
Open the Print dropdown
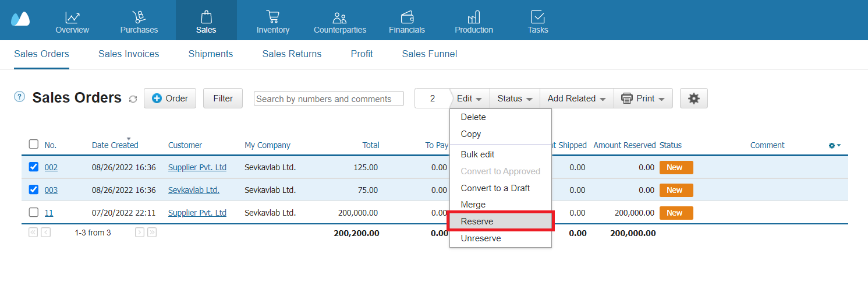coord(643,98)
